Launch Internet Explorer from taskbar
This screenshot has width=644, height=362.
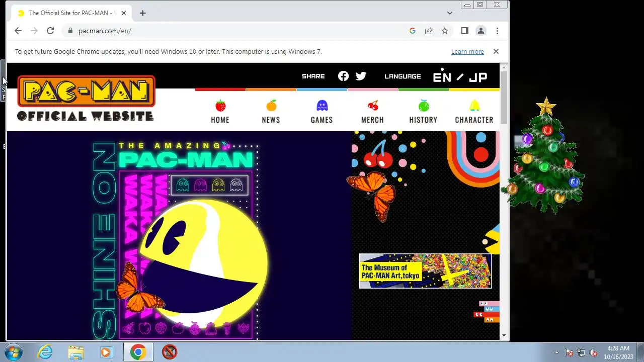(x=45, y=352)
